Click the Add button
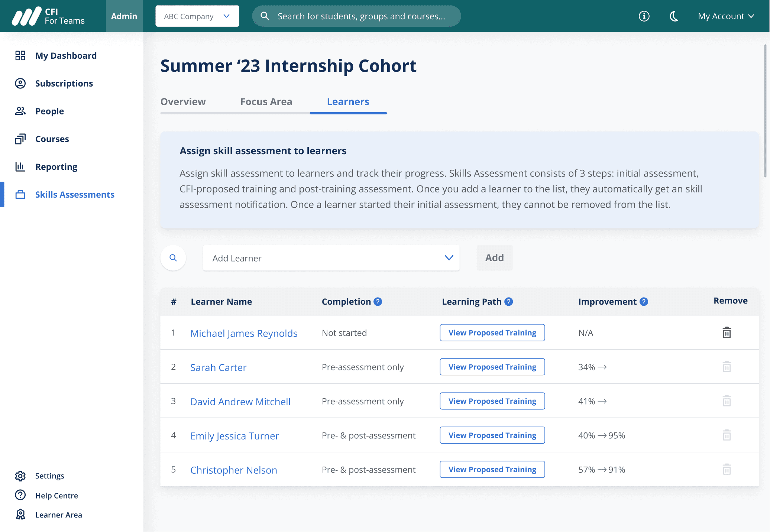 494,258
